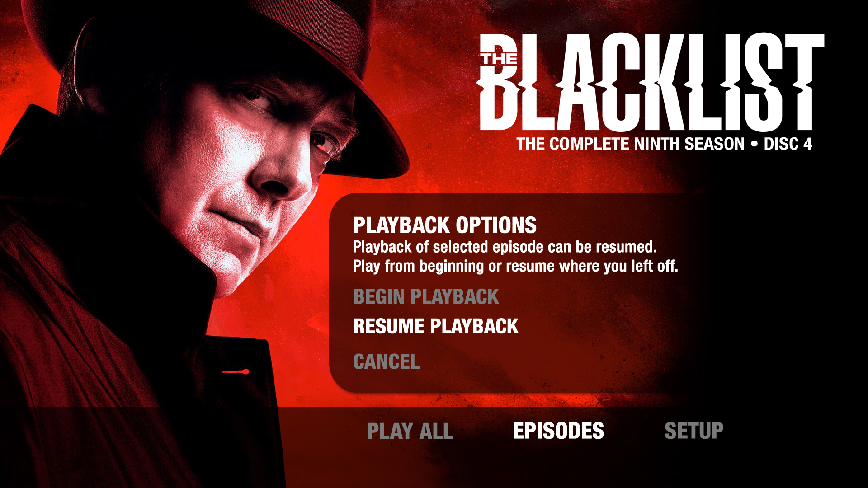Click the red buttonhole on the coat lapel
This screenshot has width=868, height=488.
click(235, 372)
